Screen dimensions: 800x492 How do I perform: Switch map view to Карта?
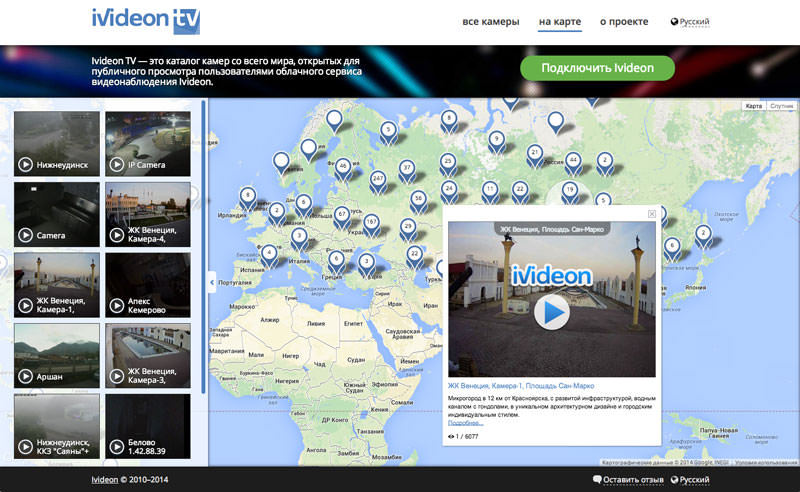754,106
